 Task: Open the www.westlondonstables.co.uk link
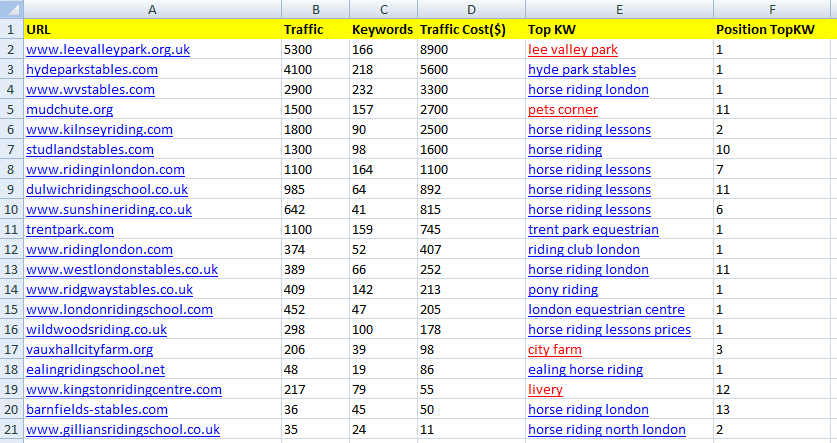tap(122, 270)
